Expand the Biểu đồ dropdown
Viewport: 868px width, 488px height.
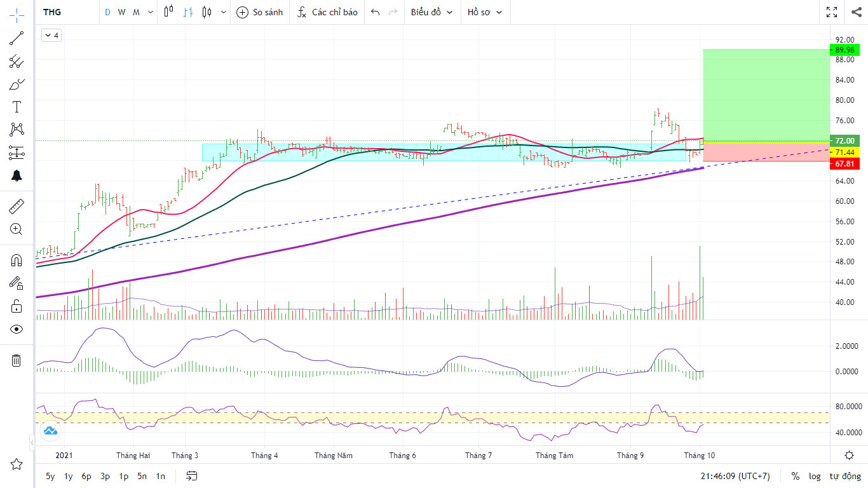point(432,12)
